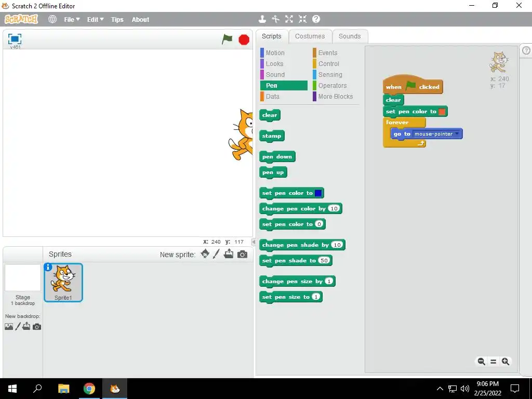Image resolution: width=532 pixels, height=399 pixels.
Task: Paint a new backdrop
Action: (18, 326)
